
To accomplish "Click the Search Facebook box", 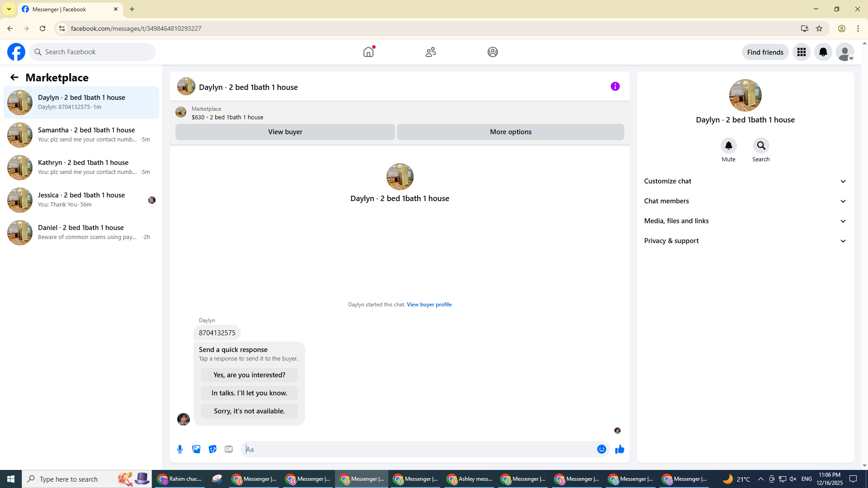I will 92,52.
